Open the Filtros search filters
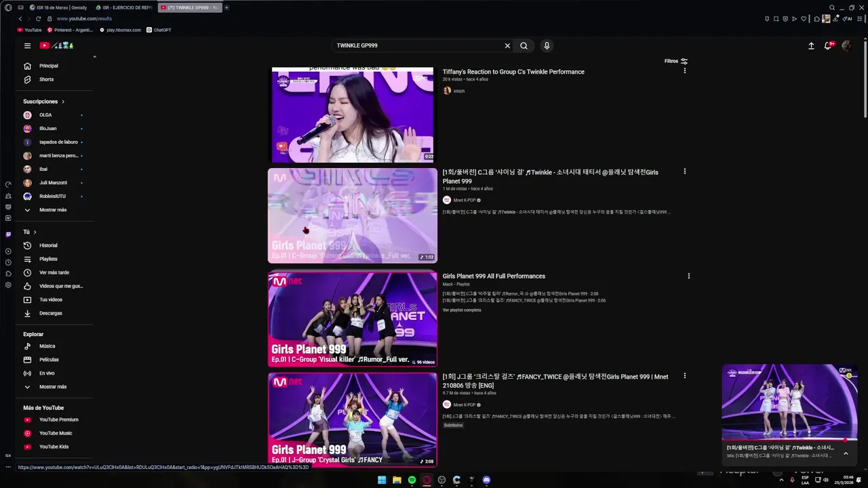Screen dimensions: 868x488 pyautogui.click(x=676, y=61)
